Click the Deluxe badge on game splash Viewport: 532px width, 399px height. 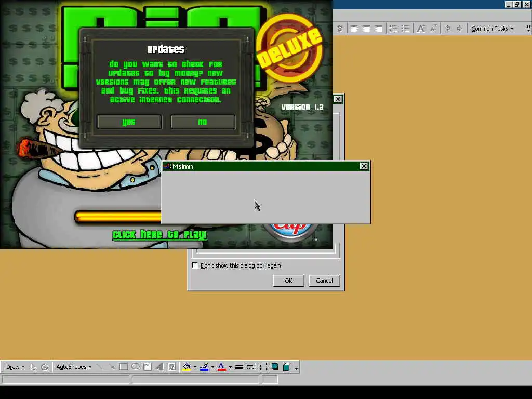[x=289, y=47]
